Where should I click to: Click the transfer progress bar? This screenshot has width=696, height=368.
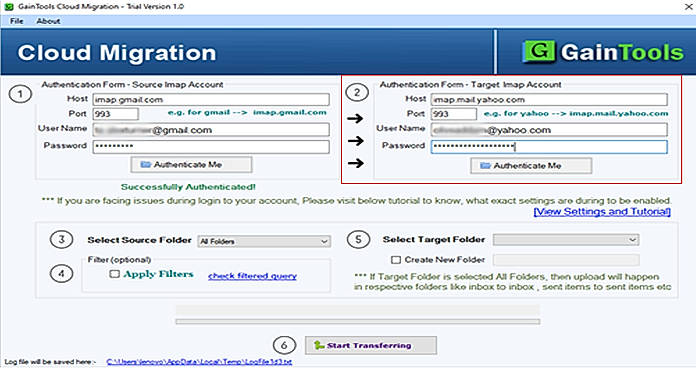[358, 321]
